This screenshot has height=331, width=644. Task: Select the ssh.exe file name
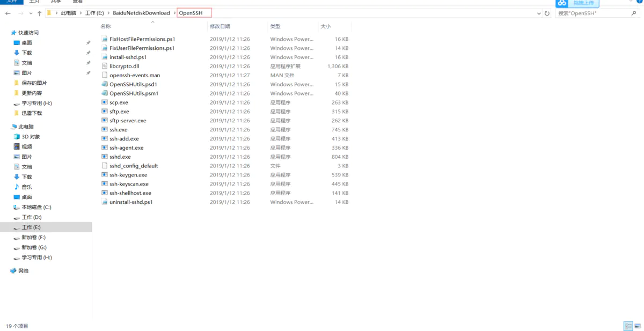(119, 130)
